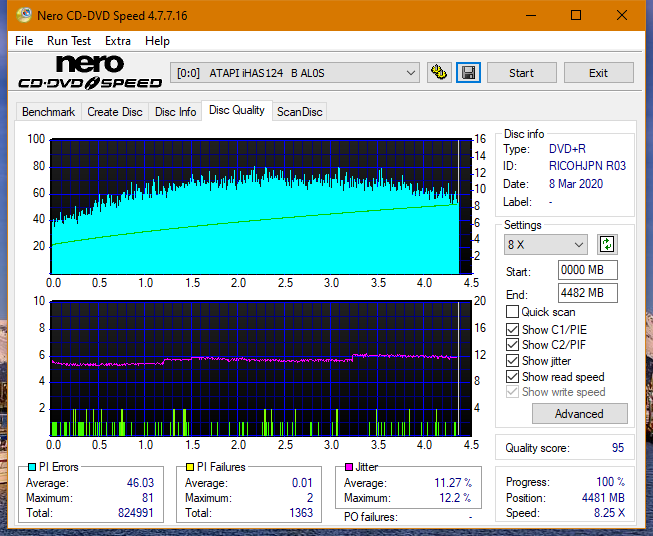Click the cyan PI Errors color swatch
The image size is (653, 536).
coord(32,467)
